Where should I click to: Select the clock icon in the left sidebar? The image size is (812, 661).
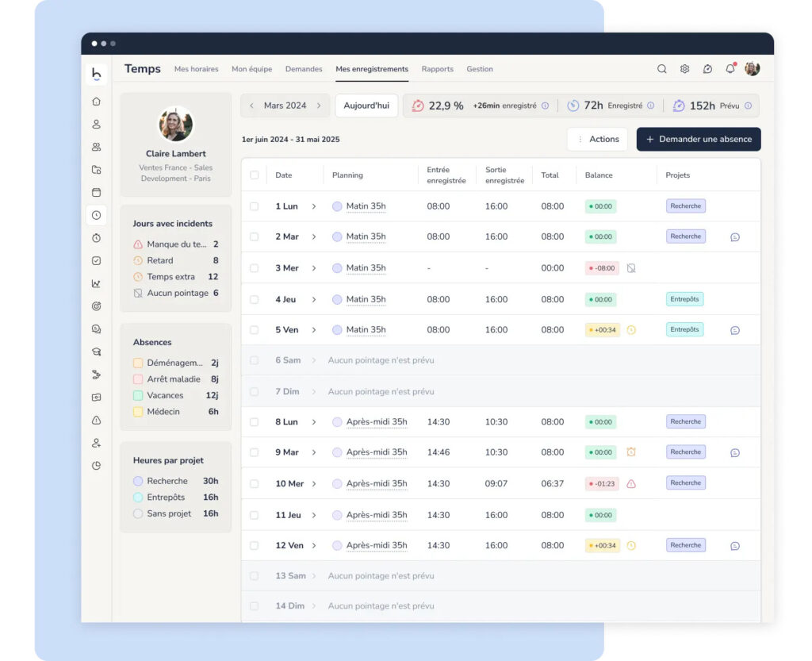(x=96, y=215)
